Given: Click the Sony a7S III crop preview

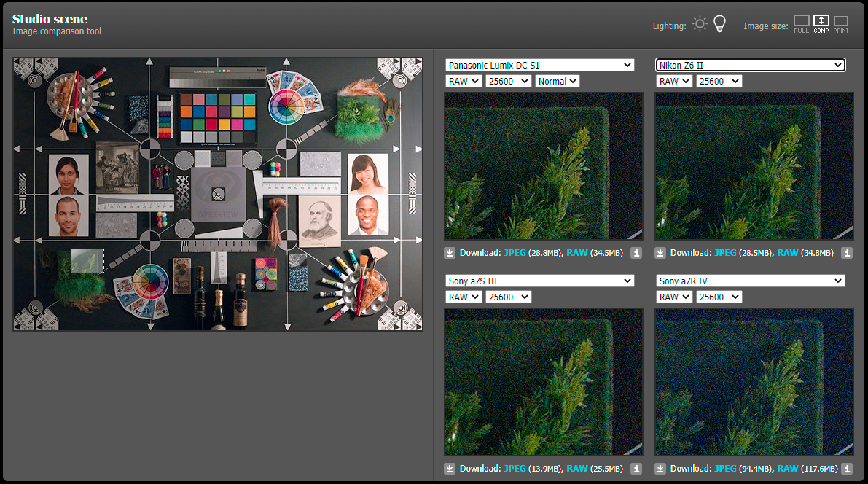Looking at the screenshot, I should point(544,382).
